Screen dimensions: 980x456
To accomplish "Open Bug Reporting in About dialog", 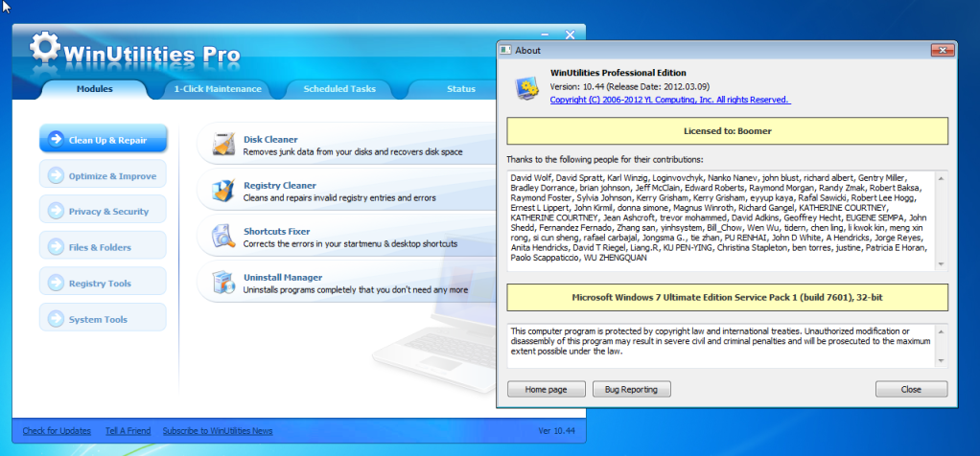I will (x=631, y=389).
